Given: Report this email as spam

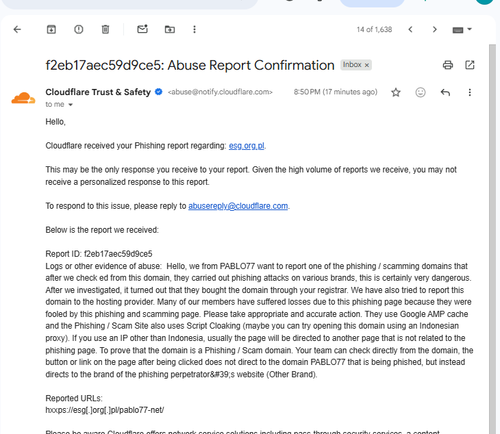Looking at the screenshot, I should point(79,30).
